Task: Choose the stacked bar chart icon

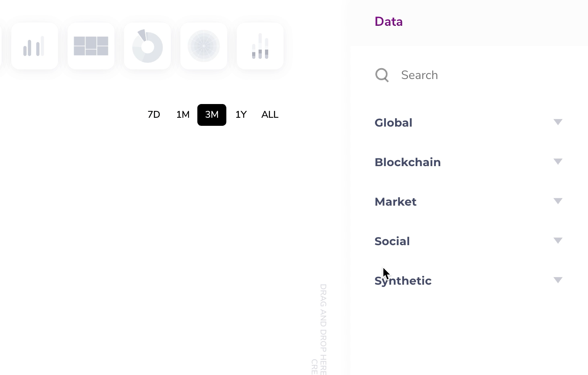Action: 260,46
